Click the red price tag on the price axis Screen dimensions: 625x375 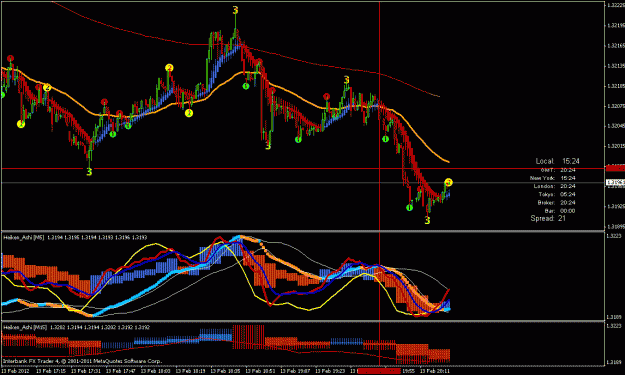pyautogui.click(x=615, y=169)
